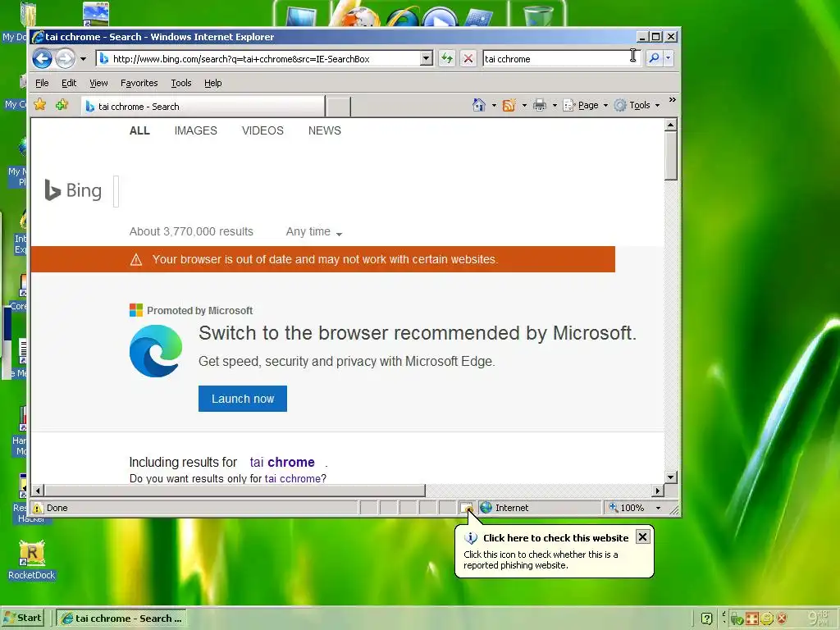Image resolution: width=840 pixels, height=630 pixels.
Task: Click the Launch now button
Action: click(243, 399)
